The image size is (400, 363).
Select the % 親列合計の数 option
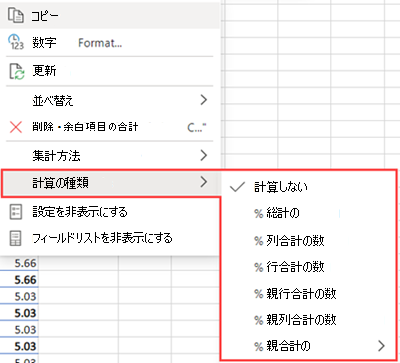coord(308,320)
